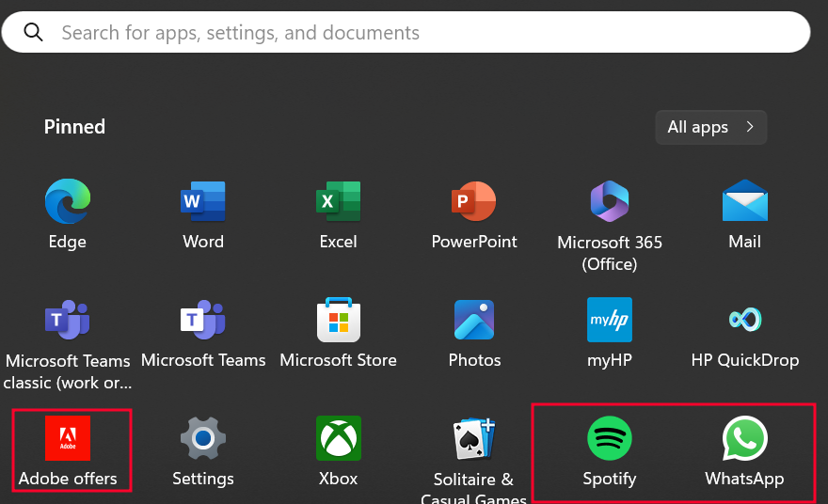Click the Pinned section heading
The height and width of the screenshot is (504, 828).
point(74,127)
